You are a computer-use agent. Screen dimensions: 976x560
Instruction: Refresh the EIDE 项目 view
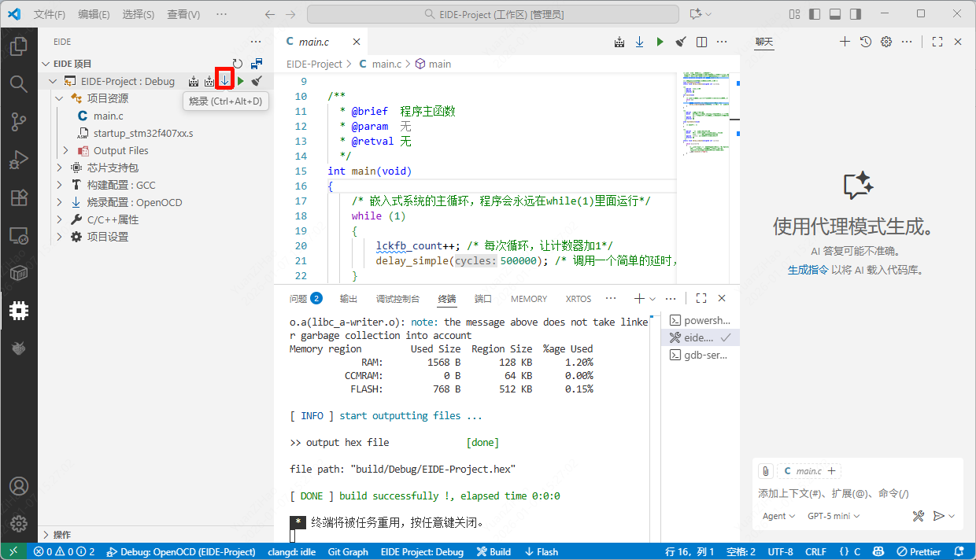[238, 64]
